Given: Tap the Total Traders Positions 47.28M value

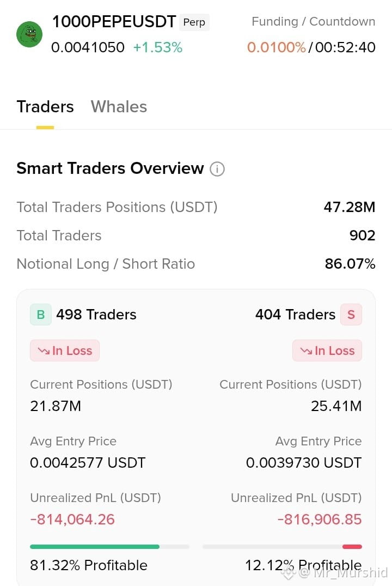Looking at the screenshot, I should 350,207.
